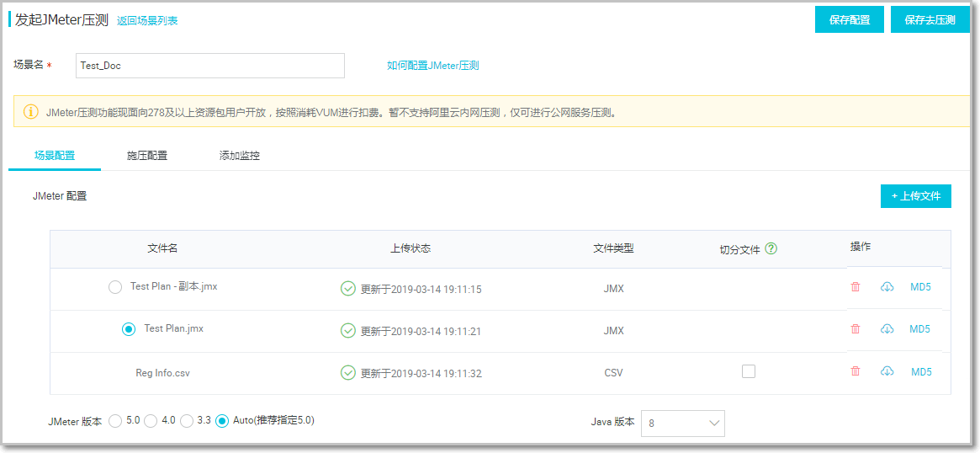Choose JMeter version Auto(推荐指定5.0)

tap(222, 422)
